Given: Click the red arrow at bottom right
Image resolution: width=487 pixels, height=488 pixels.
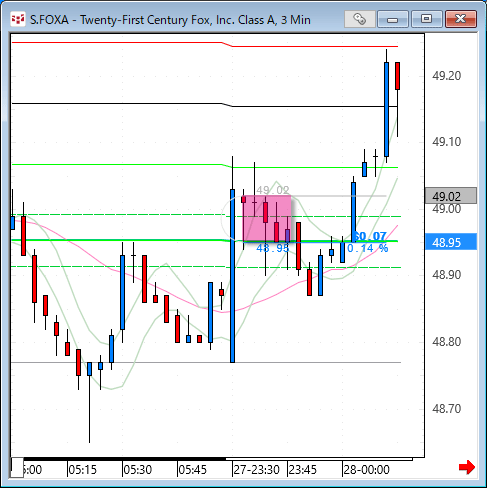Looking at the screenshot, I should 467,467.
